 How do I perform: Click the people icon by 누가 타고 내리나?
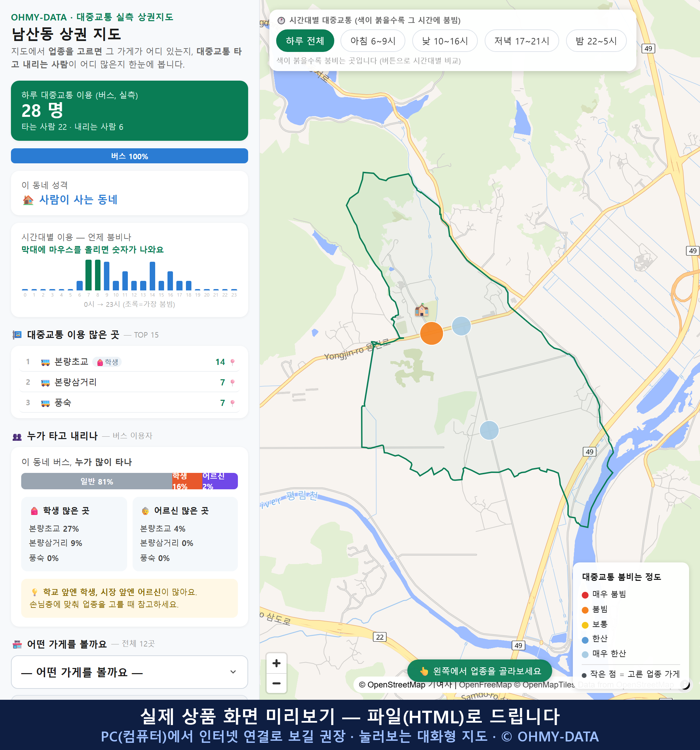point(17,437)
